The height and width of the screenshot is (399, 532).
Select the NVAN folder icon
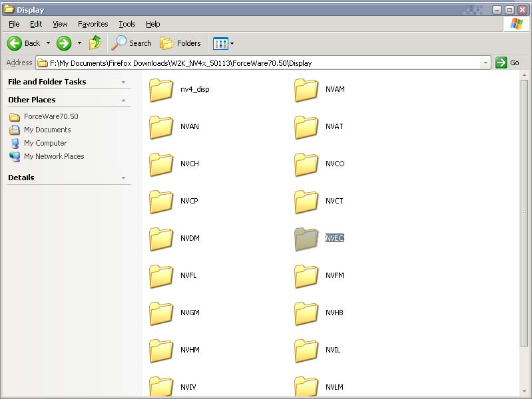(x=161, y=127)
